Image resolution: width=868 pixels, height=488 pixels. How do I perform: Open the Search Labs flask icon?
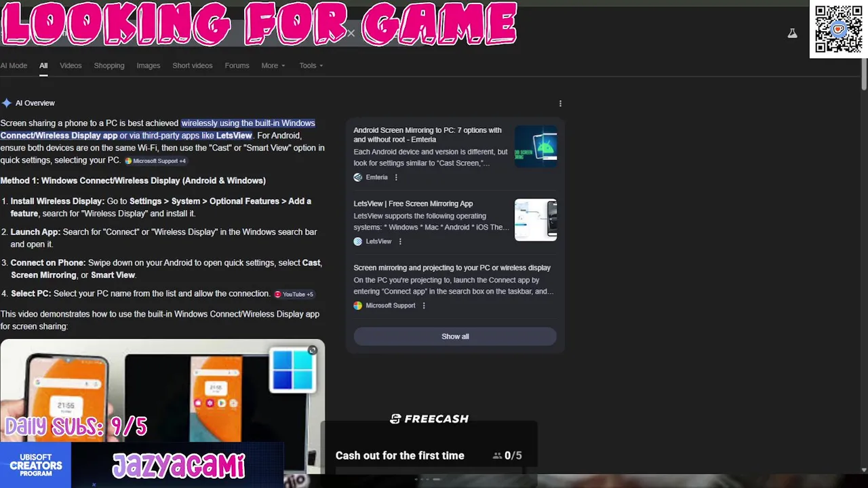point(792,33)
